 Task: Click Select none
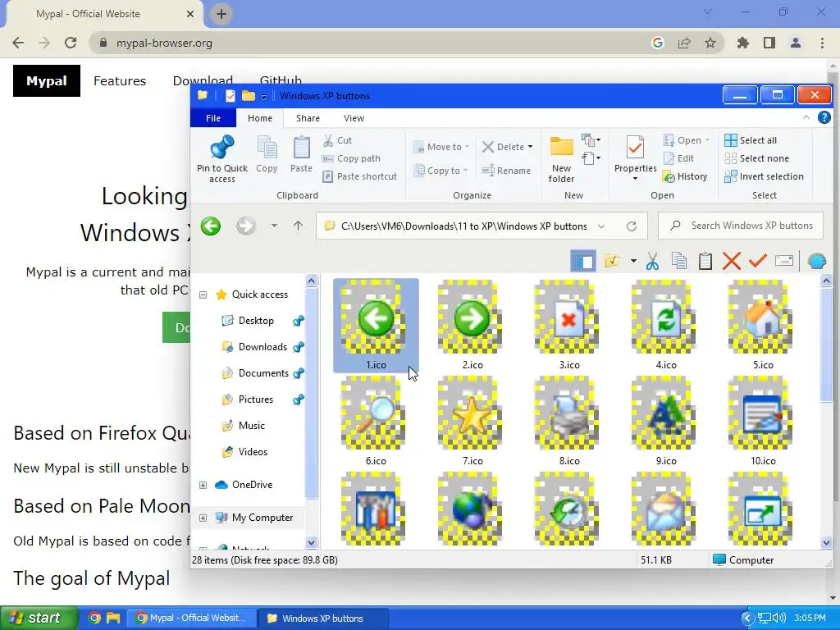(757, 158)
